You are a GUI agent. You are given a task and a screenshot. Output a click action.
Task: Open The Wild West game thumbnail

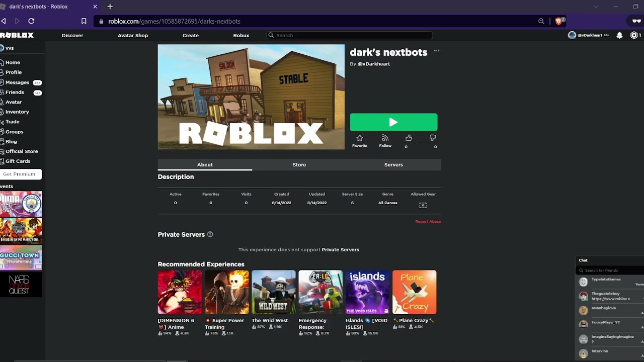(274, 292)
